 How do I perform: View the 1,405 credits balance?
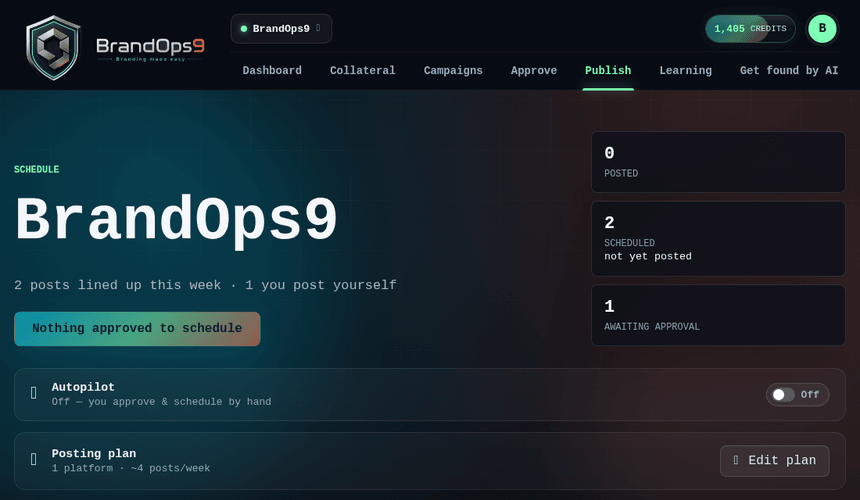pyautogui.click(x=750, y=29)
